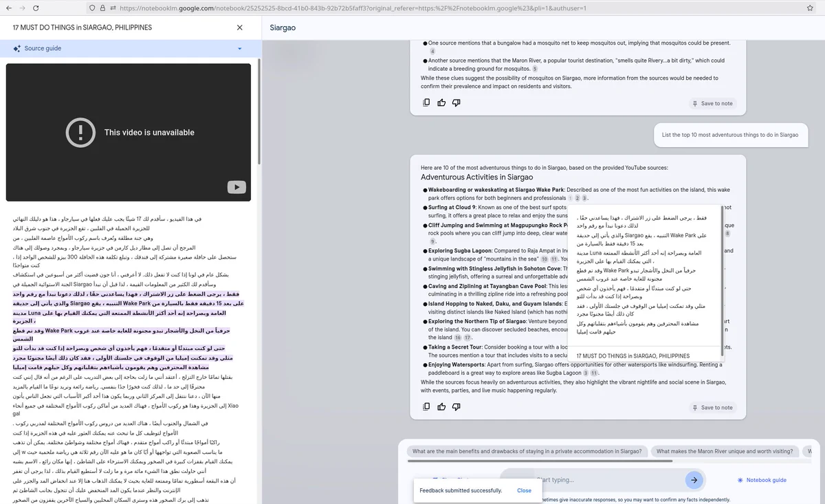Click user message about top 10 adventurous things
Screen dimensions: 825x504
[730, 135]
